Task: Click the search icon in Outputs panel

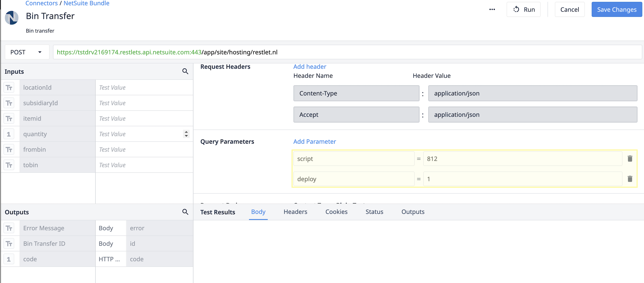Action: 186,212
